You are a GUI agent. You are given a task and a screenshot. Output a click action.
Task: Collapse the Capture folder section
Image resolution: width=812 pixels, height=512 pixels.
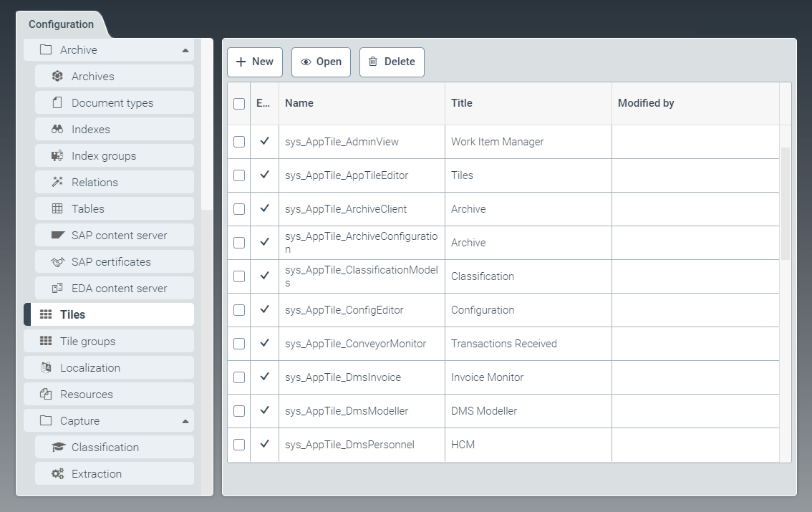tap(185, 421)
